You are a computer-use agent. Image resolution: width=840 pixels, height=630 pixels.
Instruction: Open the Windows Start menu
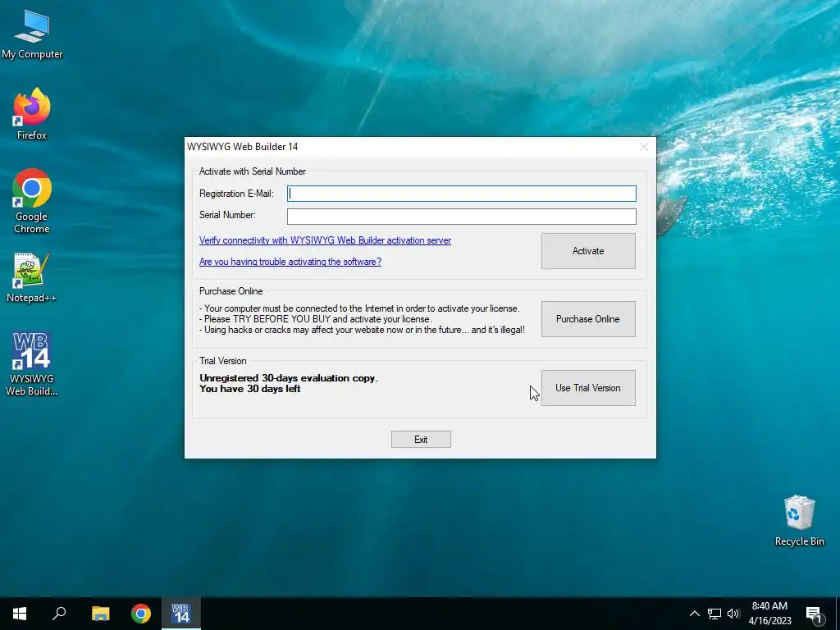click(x=20, y=614)
